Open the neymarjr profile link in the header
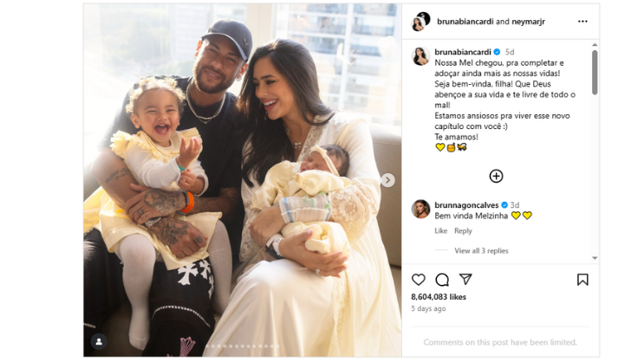Viewport: 644px width, 362px height. coord(528,22)
